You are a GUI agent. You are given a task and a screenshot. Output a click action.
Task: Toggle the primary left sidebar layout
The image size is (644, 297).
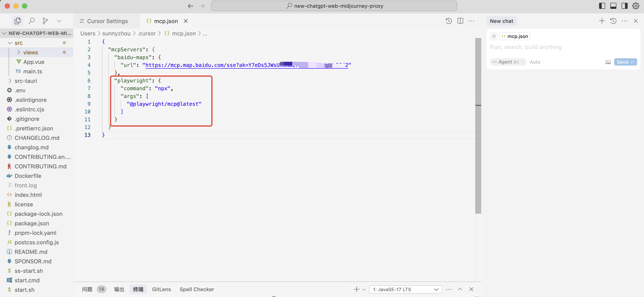602,6
